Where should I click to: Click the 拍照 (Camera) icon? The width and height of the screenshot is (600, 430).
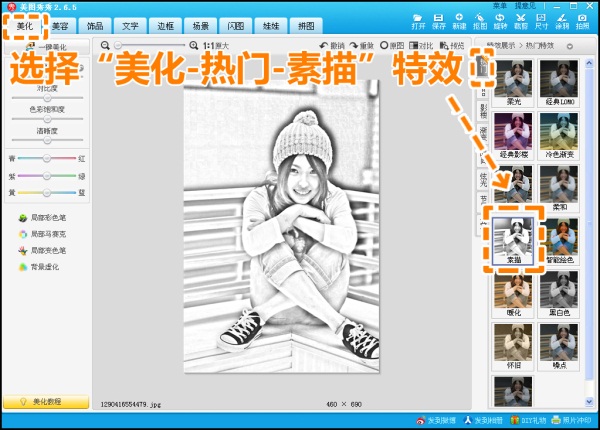(x=582, y=21)
